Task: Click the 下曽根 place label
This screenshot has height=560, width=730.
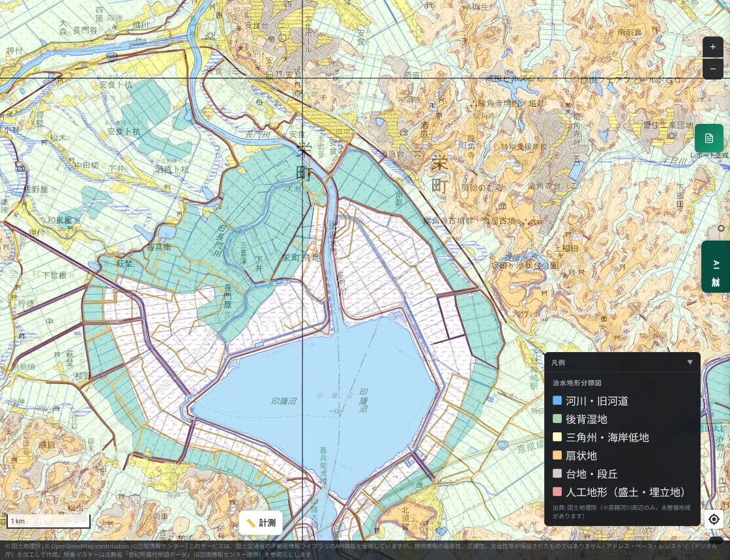Action: (x=55, y=275)
